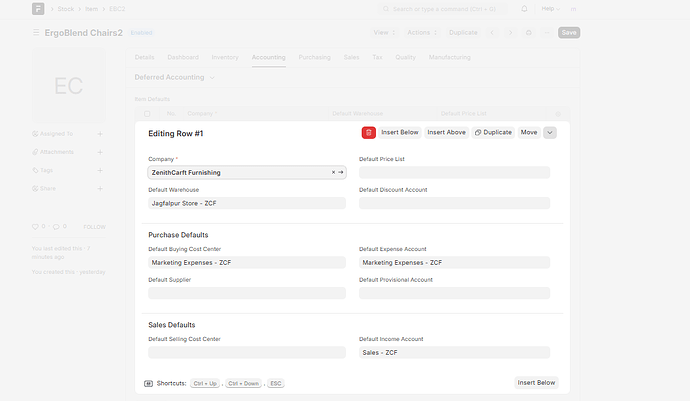Switch to the Details tab
Screen dimensions: 690x401
[x=144, y=57]
